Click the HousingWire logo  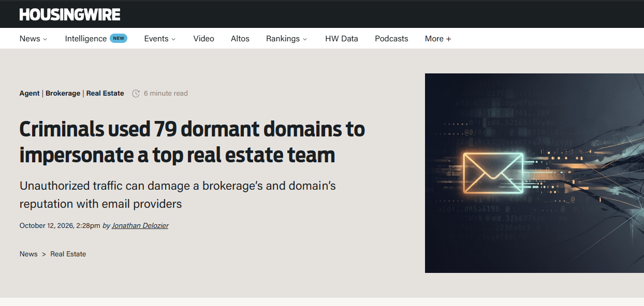pyautogui.click(x=70, y=14)
